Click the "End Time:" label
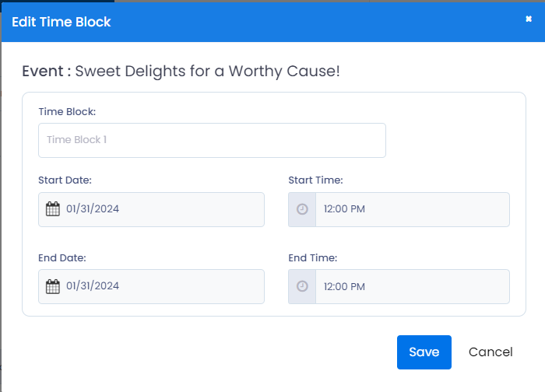The width and height of the screenshot is (545, 392). (313, 258)
